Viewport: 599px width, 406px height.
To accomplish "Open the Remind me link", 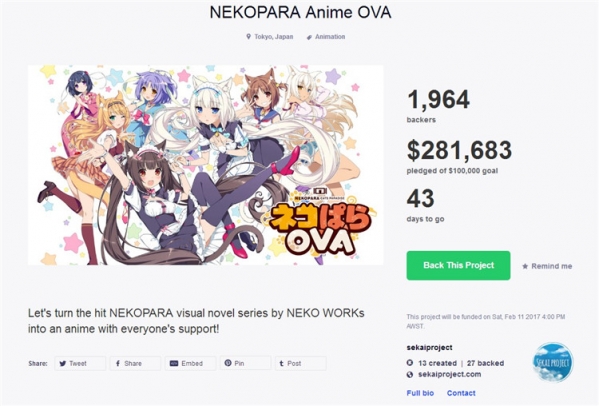I will [x=552, y=266].
